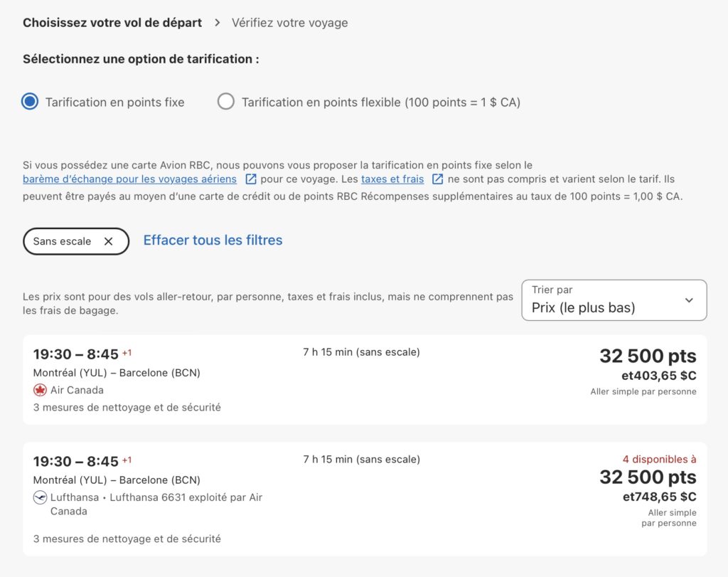Open the Trier par sort dropdown

click(614, 300)
